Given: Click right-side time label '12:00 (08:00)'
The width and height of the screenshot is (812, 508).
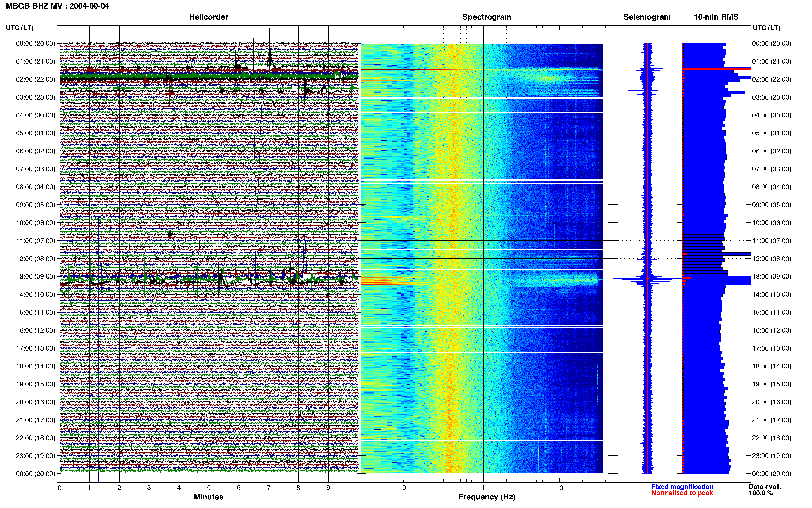Looking at the screenshot, I should pos(772,259).
